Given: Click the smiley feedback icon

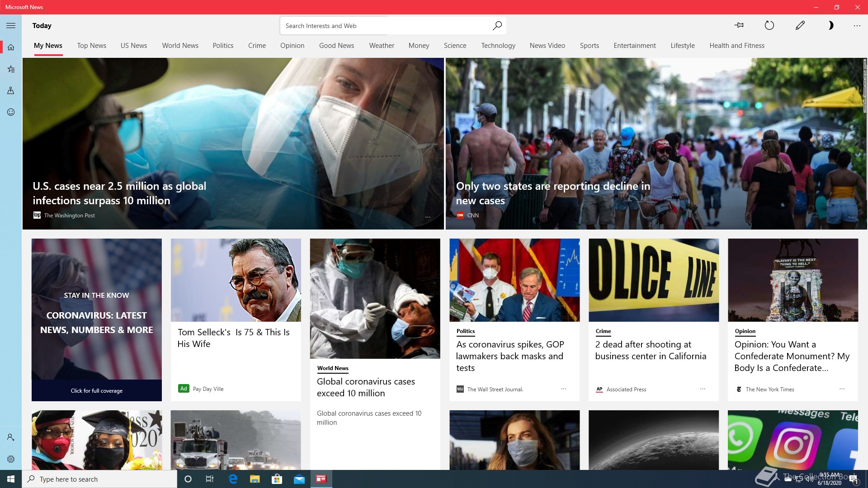Looking at the screenshot, I should (11, 112).
